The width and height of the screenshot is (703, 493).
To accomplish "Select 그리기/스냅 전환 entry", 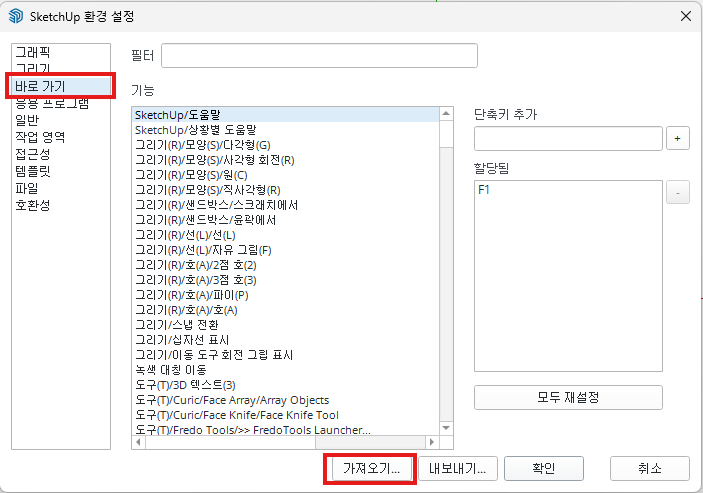I will tap(286, 325).
